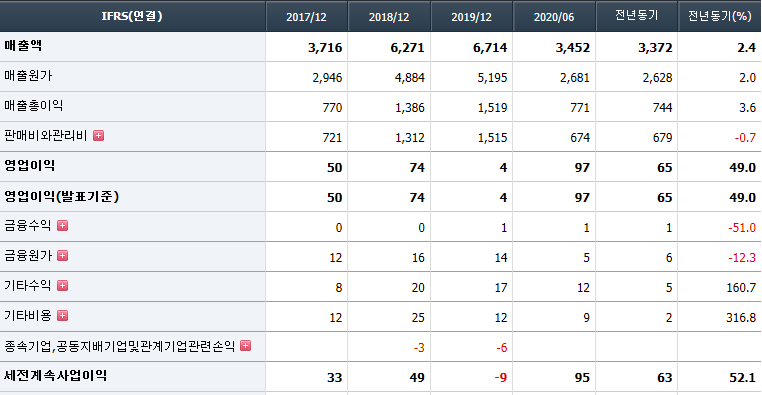Viewport: 762px width, 395px height.
Task: Click the 매출액 value 3,716
Action: [325, 48]
